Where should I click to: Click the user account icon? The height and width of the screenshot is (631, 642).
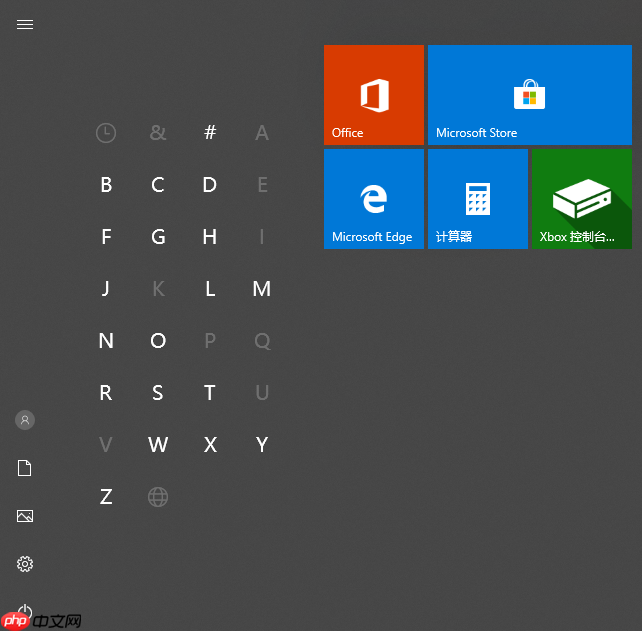coord(25,420)
